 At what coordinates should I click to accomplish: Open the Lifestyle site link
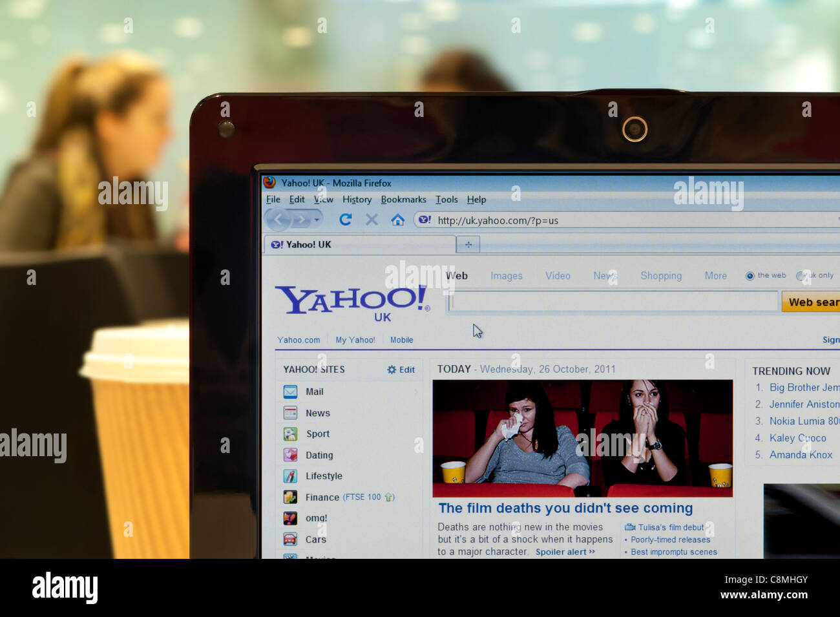point(324,476)
